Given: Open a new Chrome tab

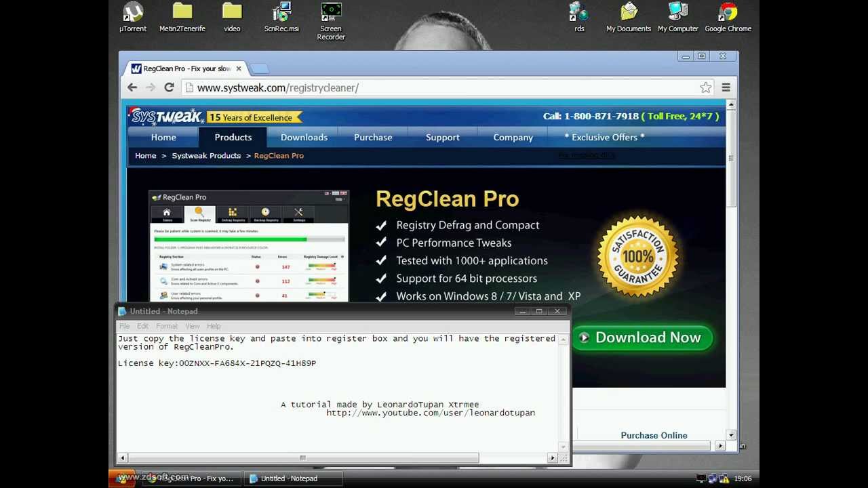Looking at the screenshot, I should pos(259,68).
